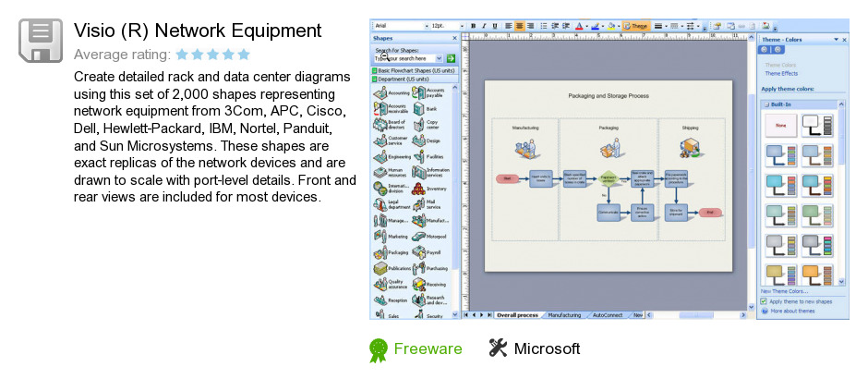
Task: Close the Theme - Colors pane
Action: point(844,40)
